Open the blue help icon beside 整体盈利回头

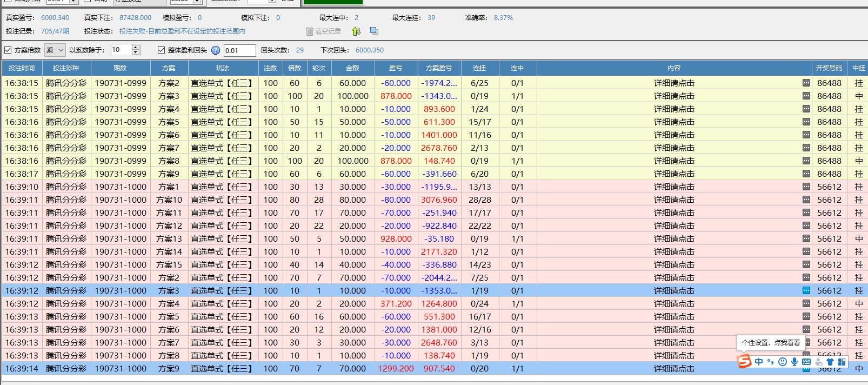click(x=216, y=50)
